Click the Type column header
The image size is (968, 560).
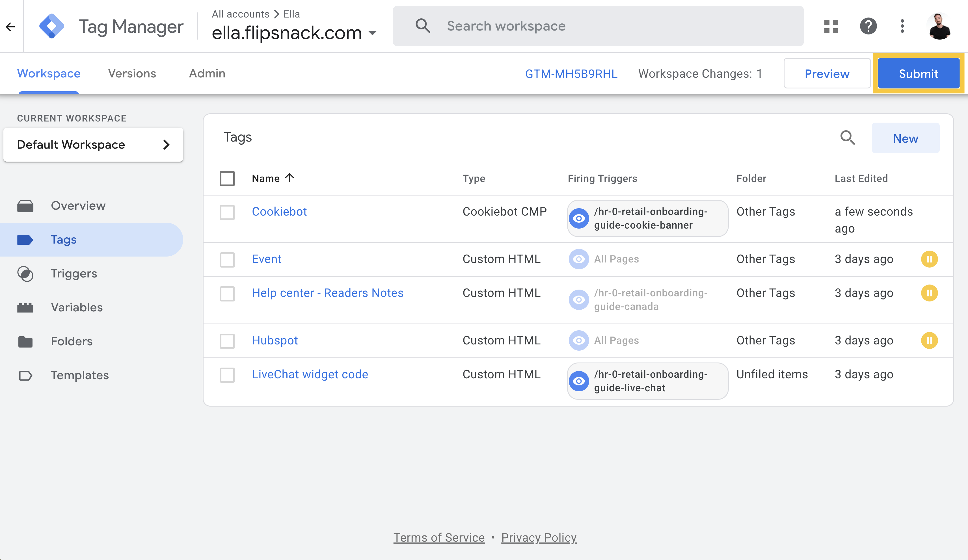[474, 179]
